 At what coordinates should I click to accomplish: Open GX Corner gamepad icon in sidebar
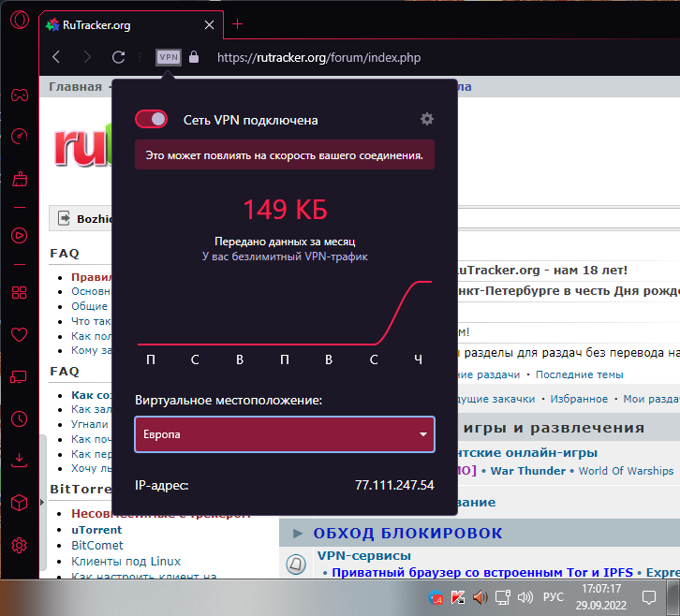(20, 95)
